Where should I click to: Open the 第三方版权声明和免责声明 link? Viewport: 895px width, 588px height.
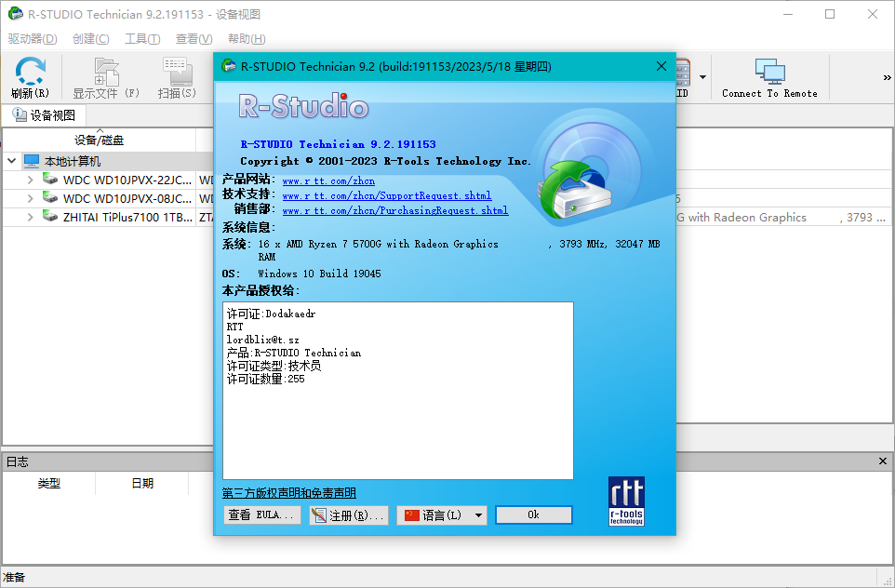pos(288,493)
